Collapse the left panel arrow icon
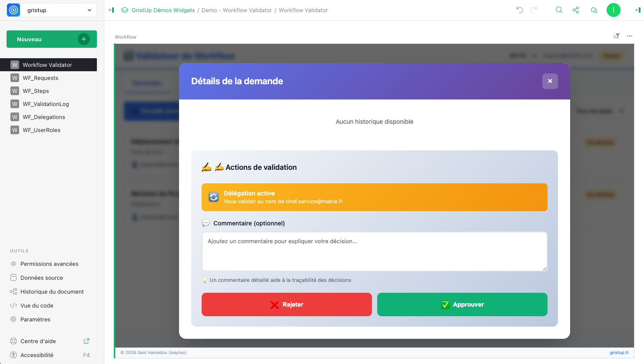644x364 pixels. pyautogui.click(x=111, y=10)
